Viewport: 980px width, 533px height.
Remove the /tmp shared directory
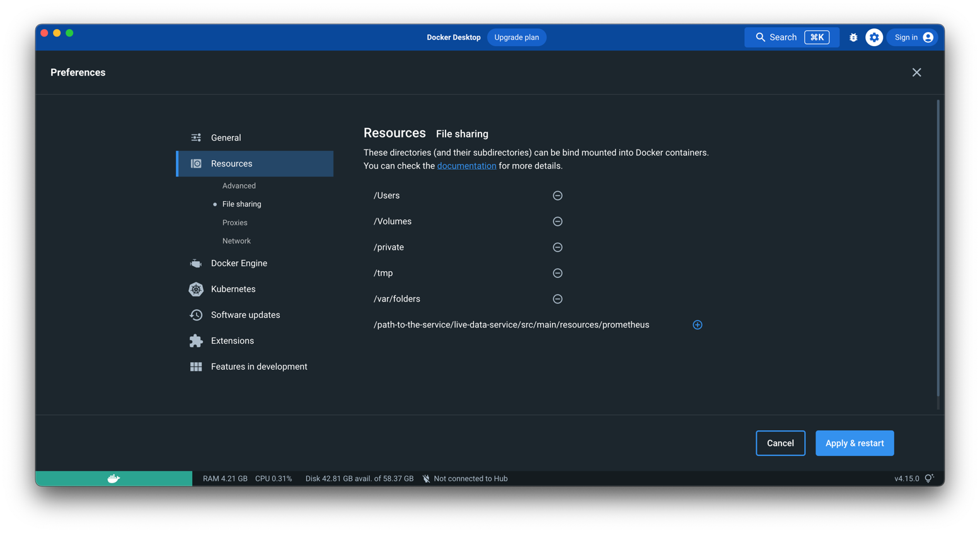coord(557,273)
